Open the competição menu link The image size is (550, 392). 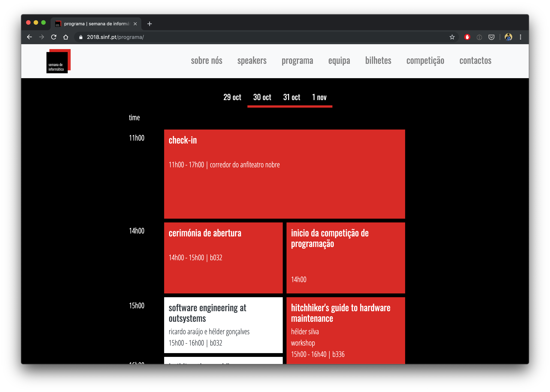click(425, 61)
